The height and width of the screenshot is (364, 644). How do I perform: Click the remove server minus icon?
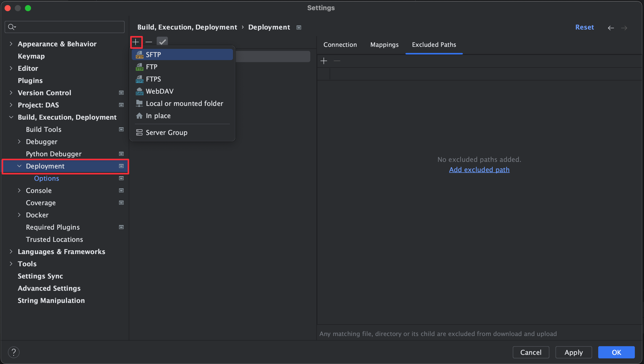pos(149,42)
